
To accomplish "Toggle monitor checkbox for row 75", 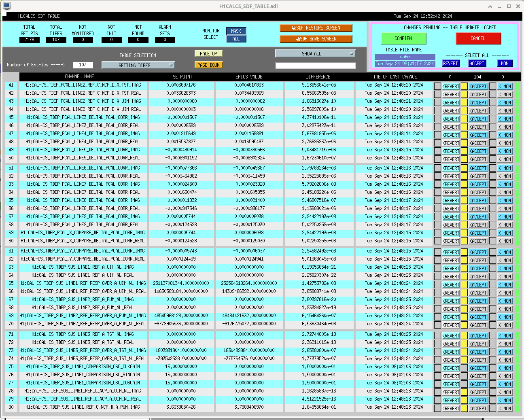I will point(492,368).
